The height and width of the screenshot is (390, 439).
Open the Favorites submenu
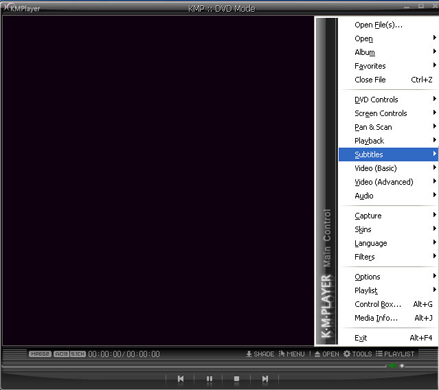[388, 66]
